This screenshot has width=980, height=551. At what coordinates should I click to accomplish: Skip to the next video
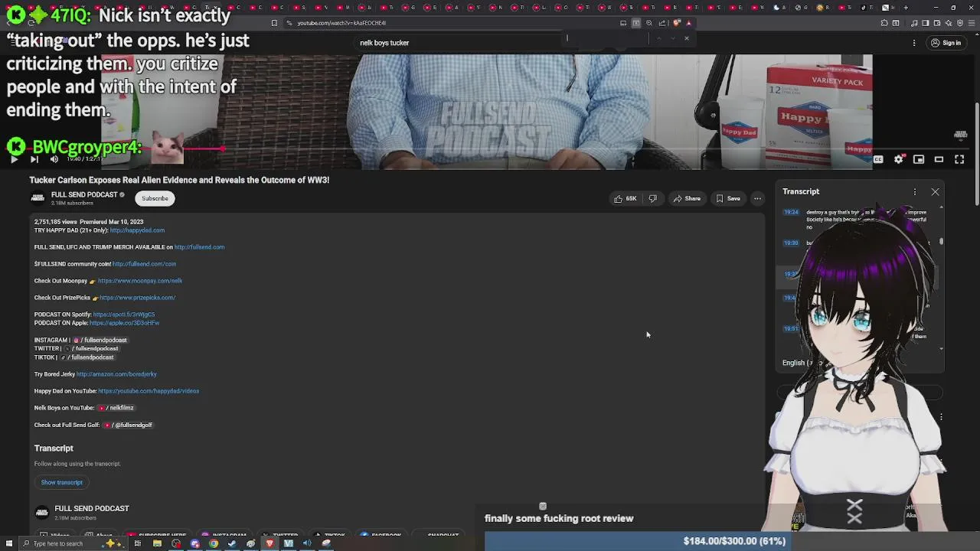click(34, 159)
